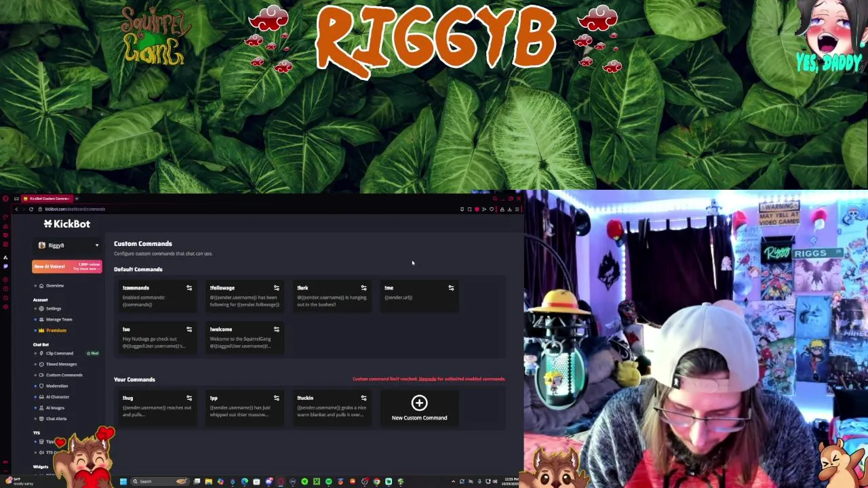Select the KickBot Custom Commands browser tab

[47, 199]
